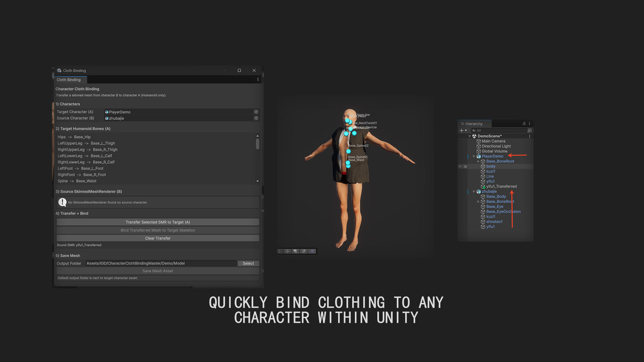Open the Cloth Binding window's kebab menu
Screen dimensions: 644x362
[258, 79]
